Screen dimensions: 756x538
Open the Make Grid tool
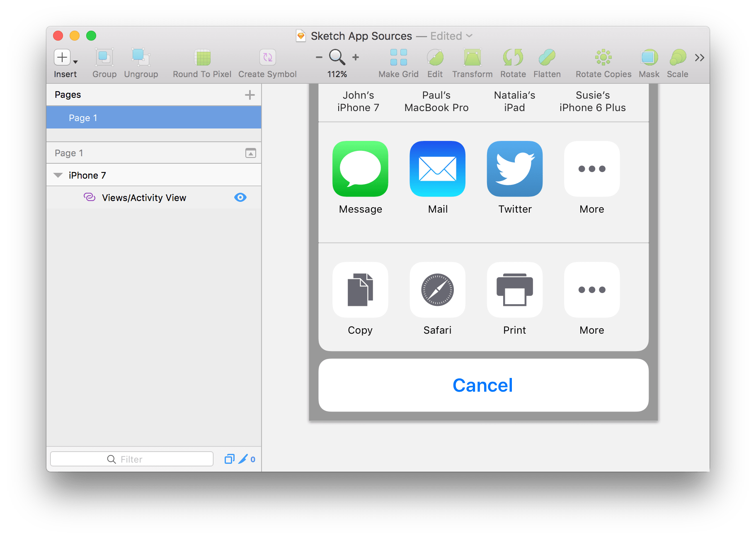click(397, 58)
